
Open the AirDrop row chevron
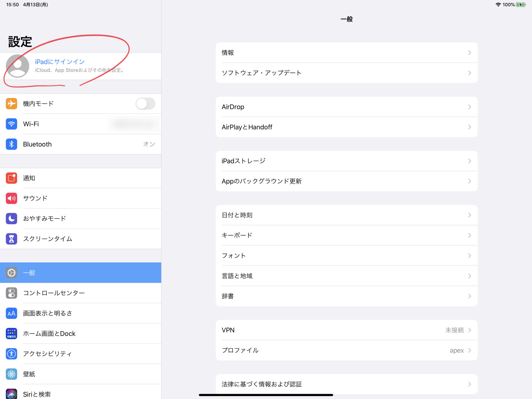pos(469,107)
